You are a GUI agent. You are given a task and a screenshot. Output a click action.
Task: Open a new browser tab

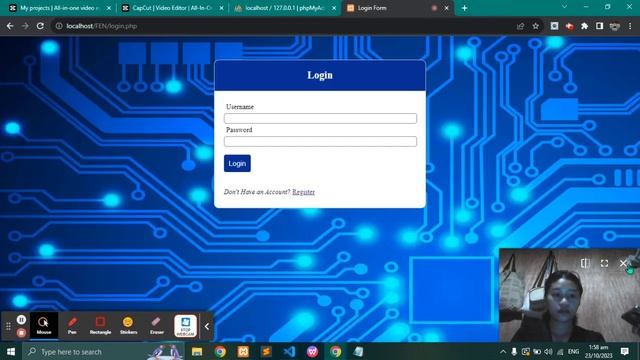coord(464,8)
